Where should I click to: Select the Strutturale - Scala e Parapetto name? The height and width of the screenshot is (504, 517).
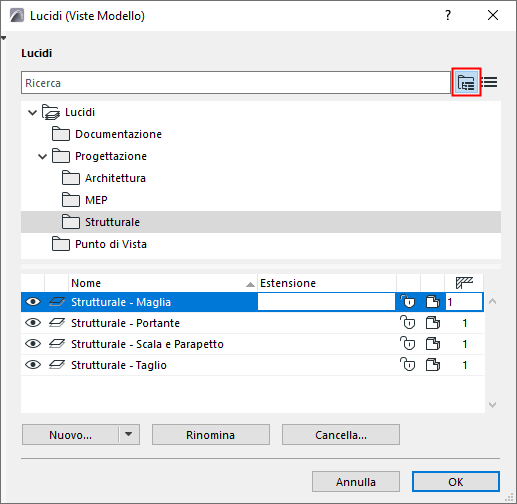click(x=147, y=344)
